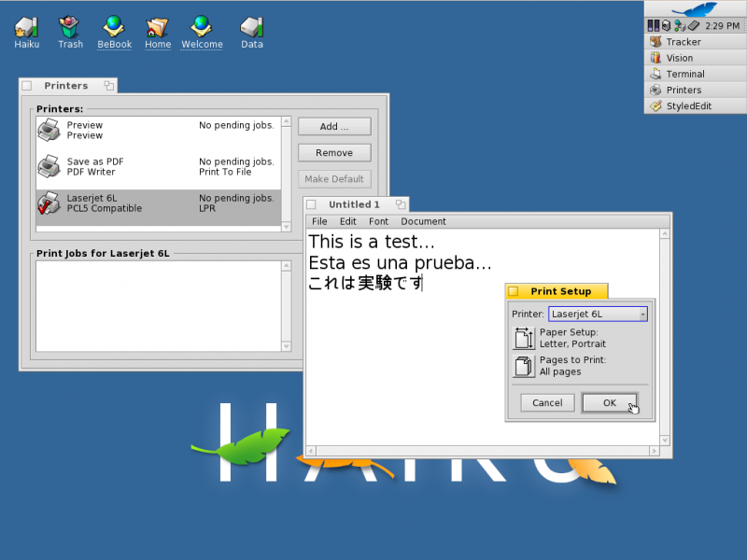Click the Preview printer icon

pyautogui.click(x=49, y=130)
